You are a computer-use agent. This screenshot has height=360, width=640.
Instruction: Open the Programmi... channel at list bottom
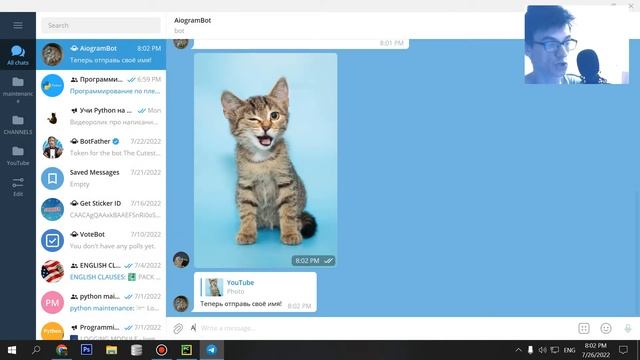(101, 330)
